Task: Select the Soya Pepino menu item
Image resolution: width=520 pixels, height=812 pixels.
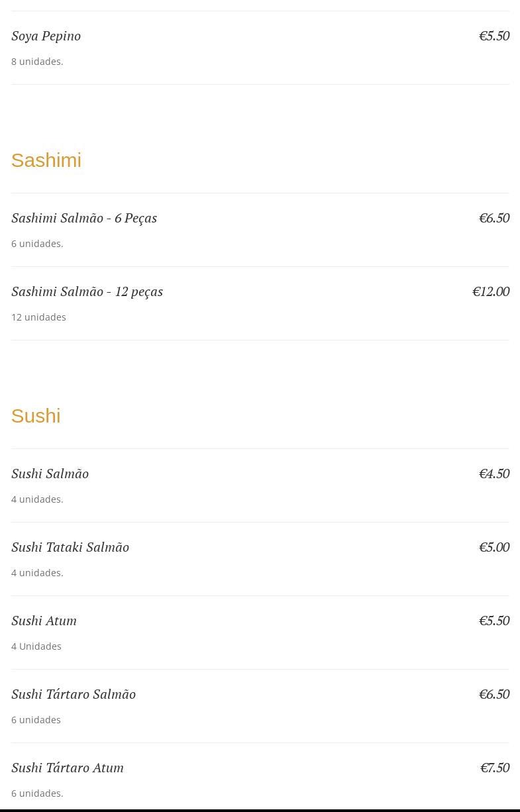Action: [x=46, y=36]
